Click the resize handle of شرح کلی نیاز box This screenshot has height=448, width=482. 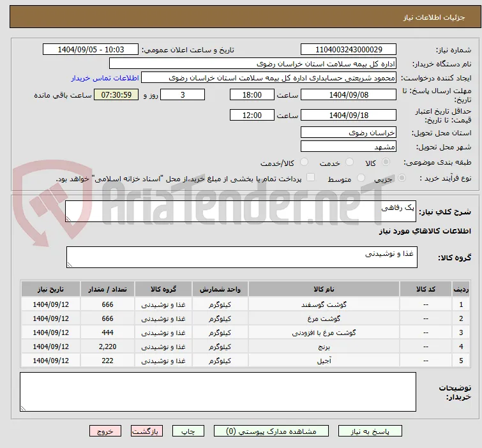click(x=68, y=218)
